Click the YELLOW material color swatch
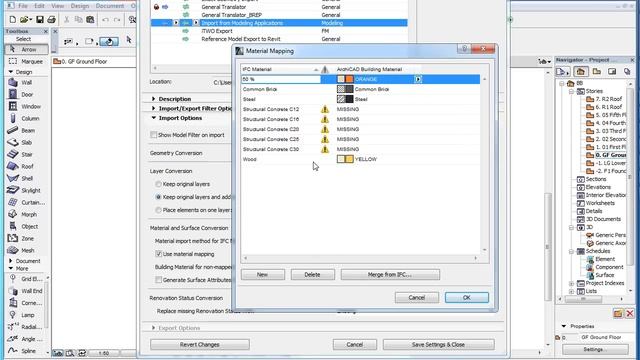This screenshot has width=640, height=360. (x=345, y=159)
